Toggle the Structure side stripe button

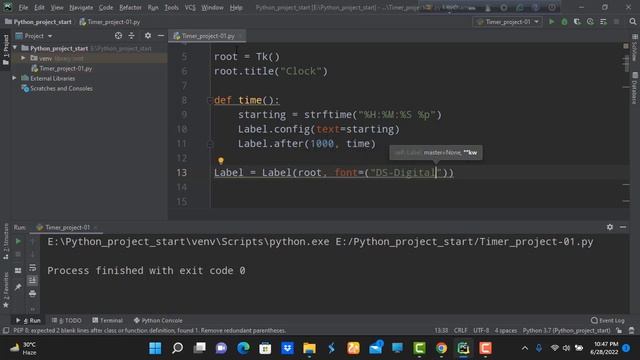tap(6, 241)
